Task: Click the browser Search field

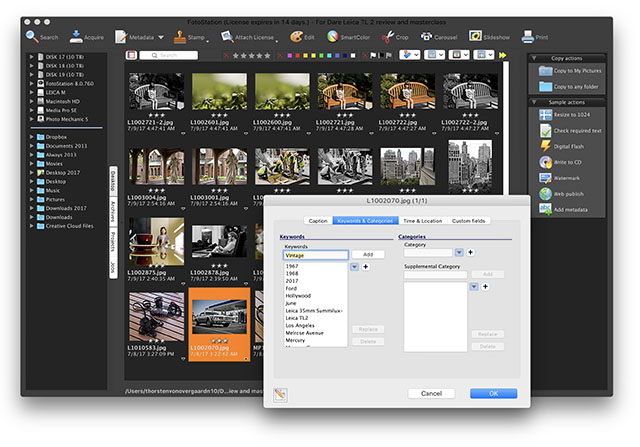Action: tap(169, 55)
